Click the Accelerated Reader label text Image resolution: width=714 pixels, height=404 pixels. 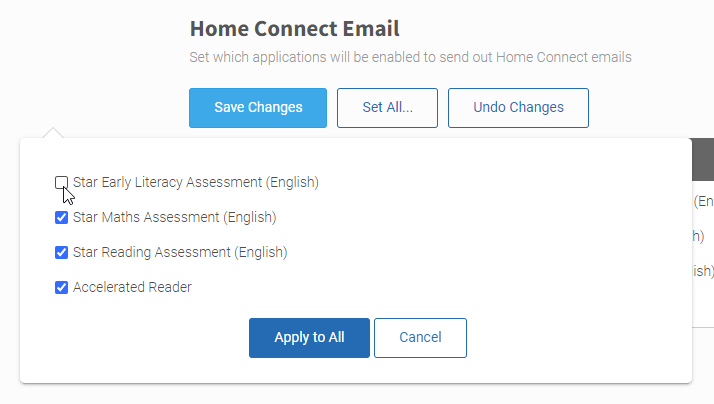(x=132, y=287)
